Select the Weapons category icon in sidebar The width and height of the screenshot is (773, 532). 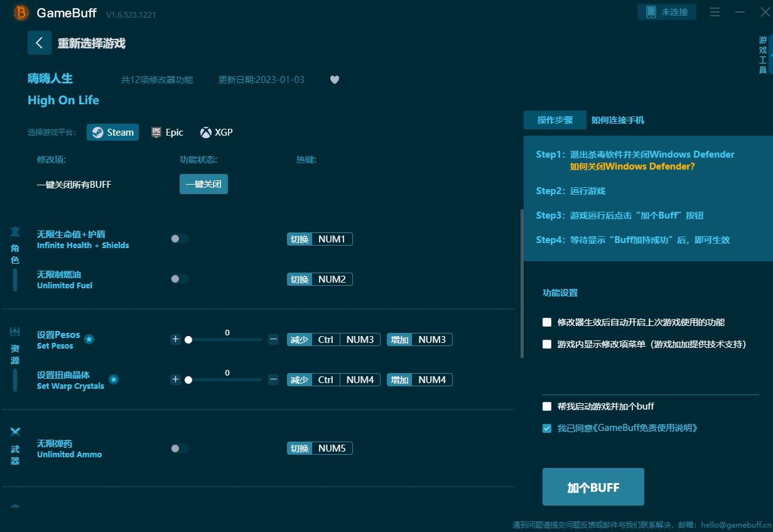pyautogui.click(x=15, y=432)
